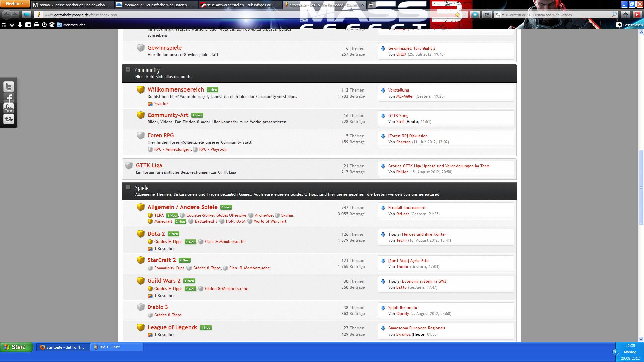
Task: Switch to Bild 1 - Paint in taskbar
Action: click(x=117, y=347)
